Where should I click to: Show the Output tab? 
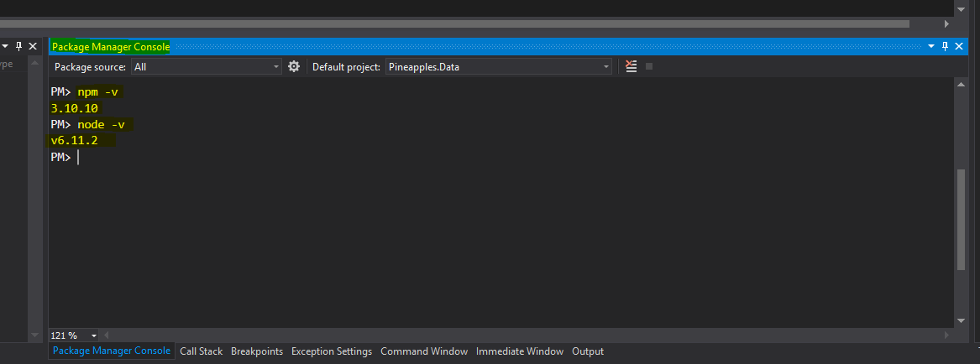pyautogui.click(x=588, y=351)
